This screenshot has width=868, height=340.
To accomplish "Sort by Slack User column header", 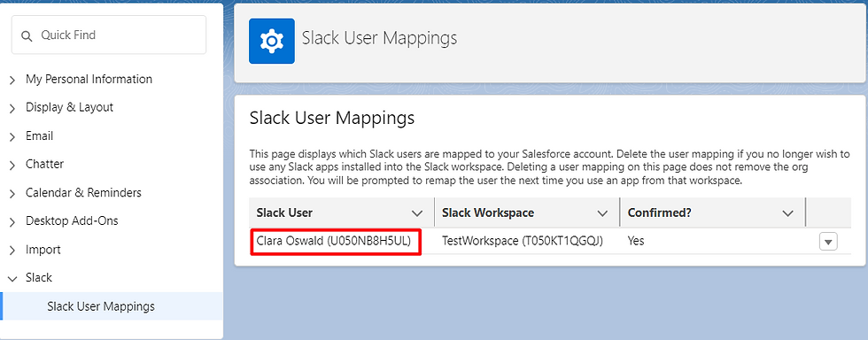I will pos(284,212).
